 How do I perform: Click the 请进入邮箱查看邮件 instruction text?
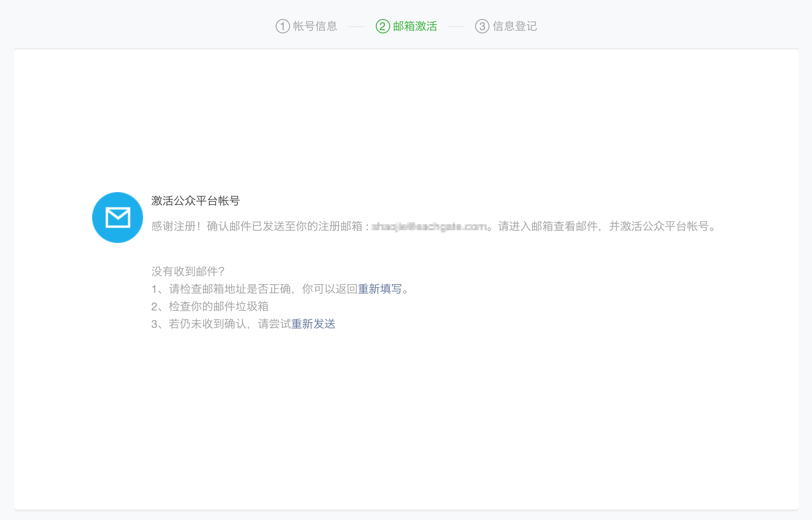tap(548, 227)
